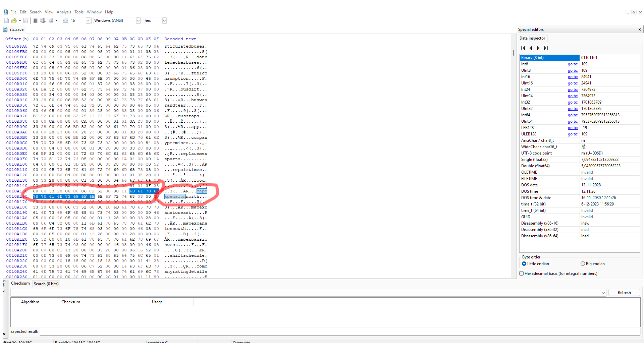This screenshot has height=362, width=644.
Task: Select Big endian byte order
Action: (583, 264)
